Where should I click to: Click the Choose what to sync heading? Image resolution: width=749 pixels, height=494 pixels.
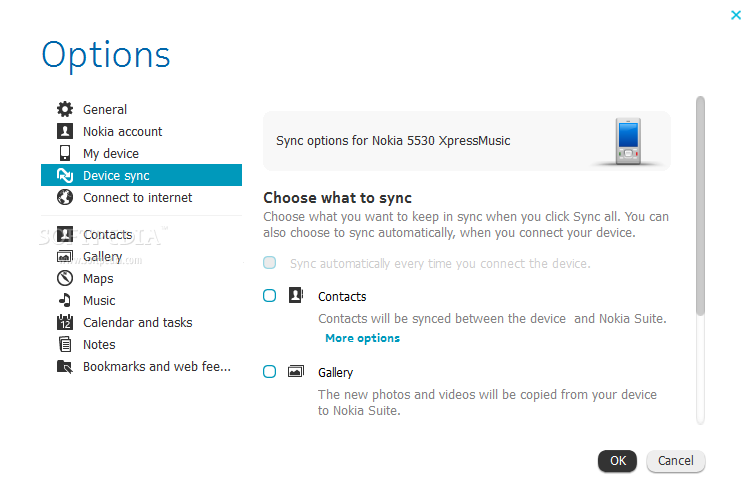(337, 198)
